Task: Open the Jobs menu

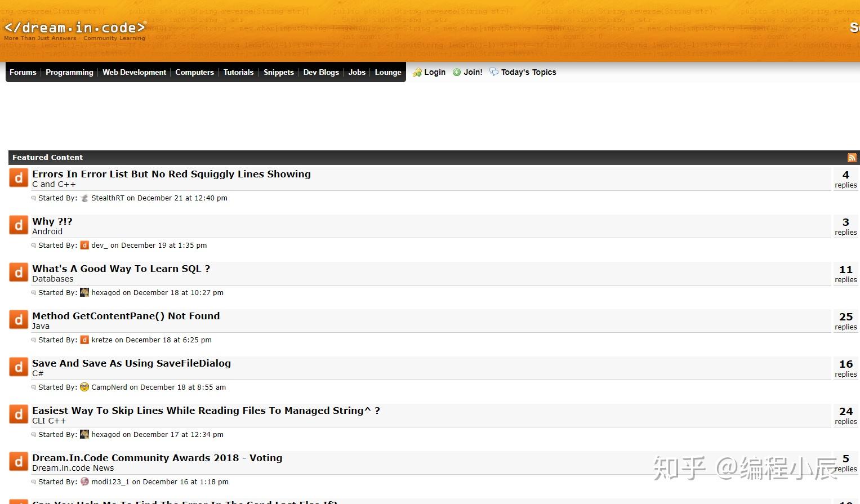Action: (357, 72)
